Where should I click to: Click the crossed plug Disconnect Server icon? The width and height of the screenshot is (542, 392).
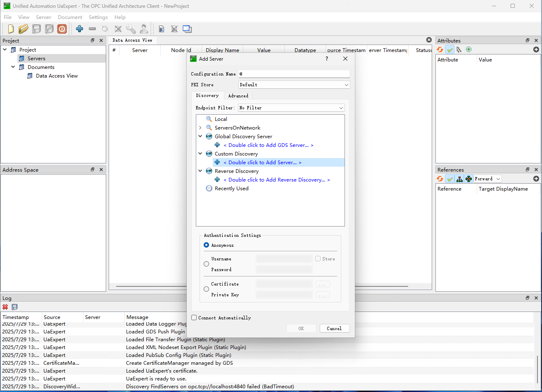coord(118,29)
